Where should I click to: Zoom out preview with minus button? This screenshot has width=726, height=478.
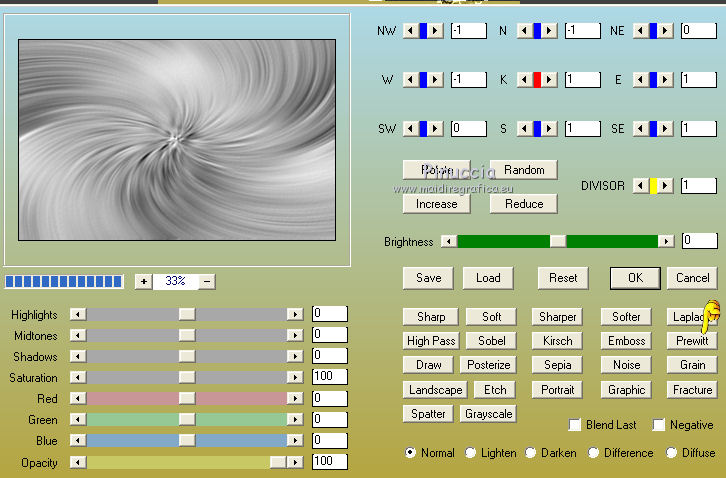[207, 281]
